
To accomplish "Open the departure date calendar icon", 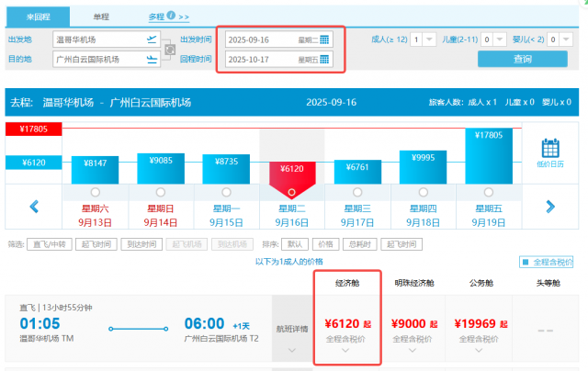I will pos(324,40).
